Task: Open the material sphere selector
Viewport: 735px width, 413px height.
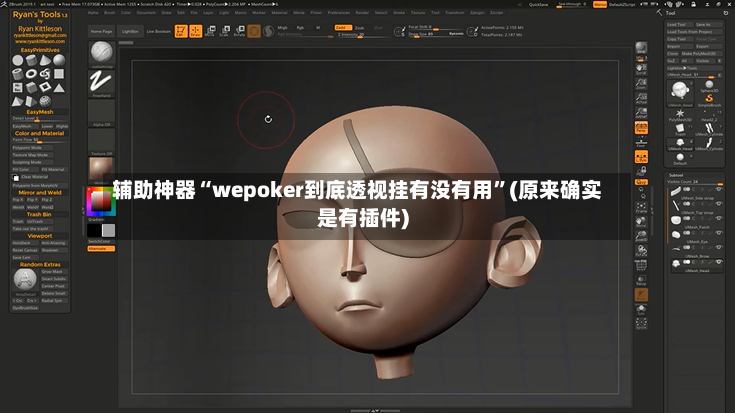Action: point(102,171)
